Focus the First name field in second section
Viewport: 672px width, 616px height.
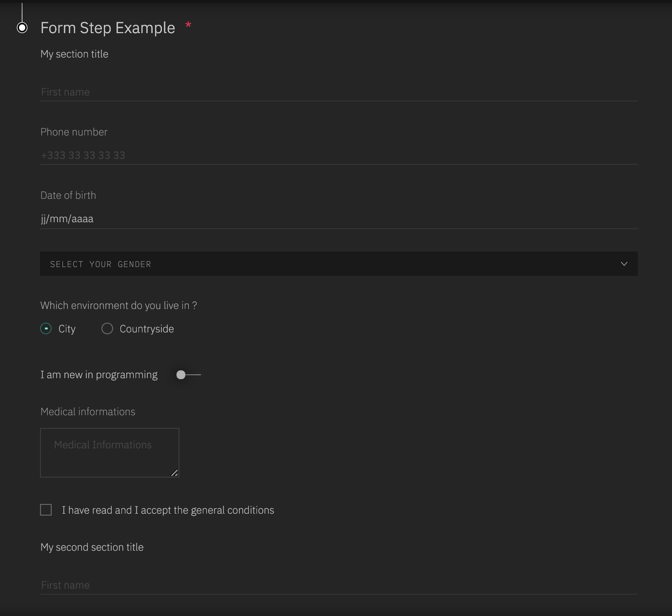[x=339, y=585]
